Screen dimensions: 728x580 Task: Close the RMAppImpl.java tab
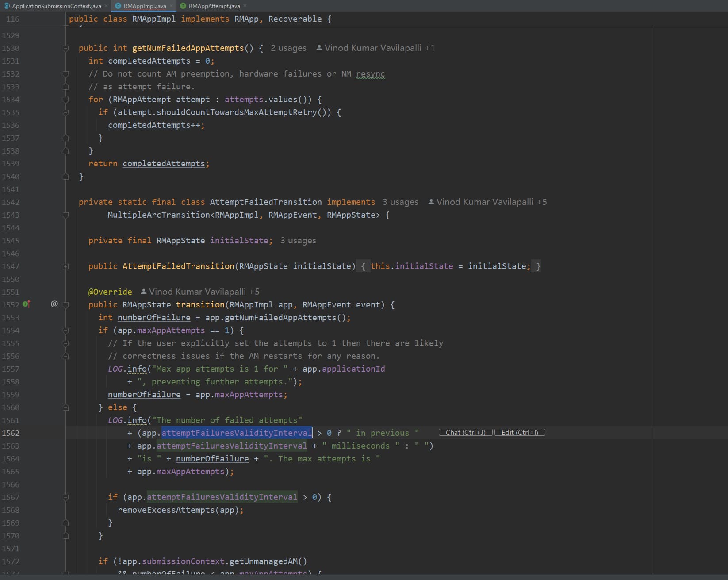pos(171,6)
